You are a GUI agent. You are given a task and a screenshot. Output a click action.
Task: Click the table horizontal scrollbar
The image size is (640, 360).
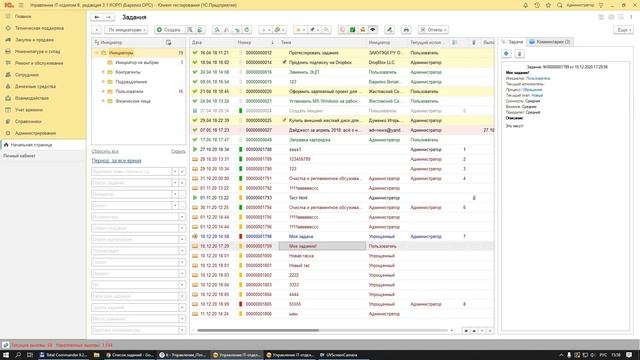(258, 331)
